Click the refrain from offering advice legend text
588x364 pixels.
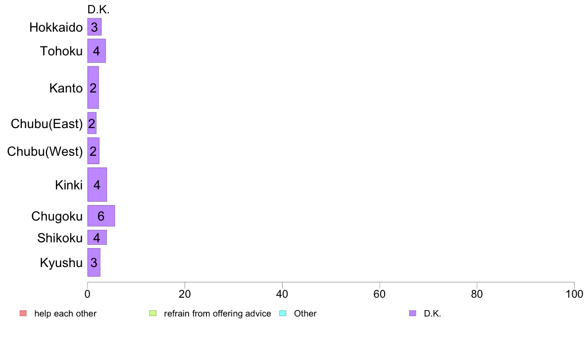coord(217,314)
